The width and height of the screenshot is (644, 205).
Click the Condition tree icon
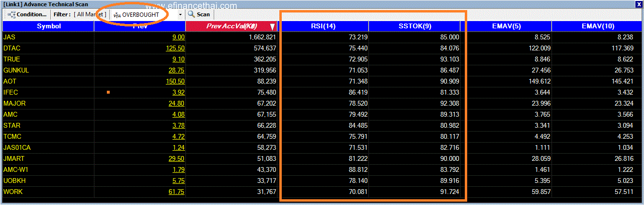pos(11,14)
